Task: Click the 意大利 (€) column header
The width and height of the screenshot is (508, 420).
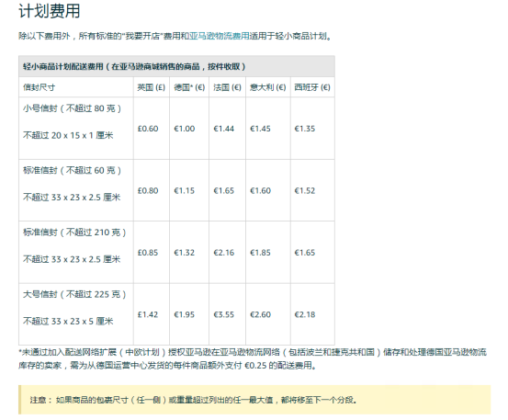Action: pos(268,87)
